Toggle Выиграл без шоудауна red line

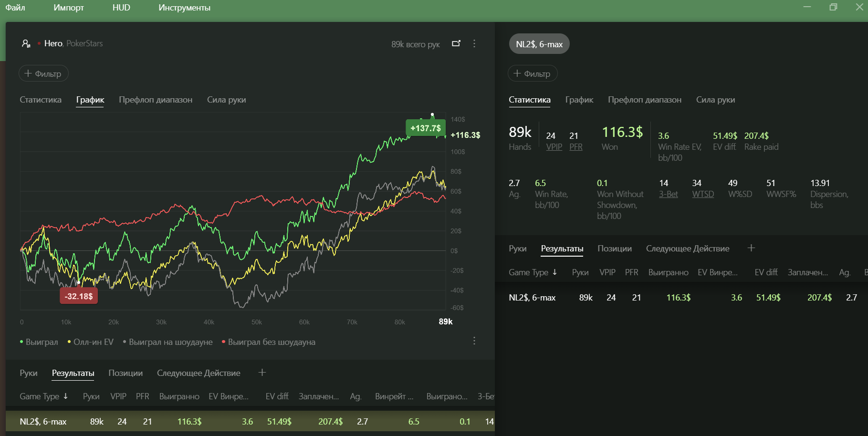[x=269, y=342]
